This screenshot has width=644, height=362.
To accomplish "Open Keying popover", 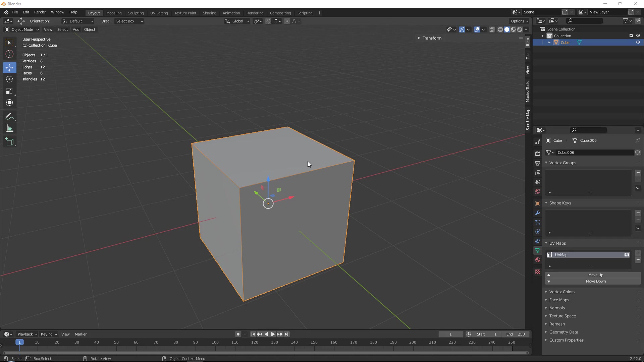I will (x=49, y=334).
